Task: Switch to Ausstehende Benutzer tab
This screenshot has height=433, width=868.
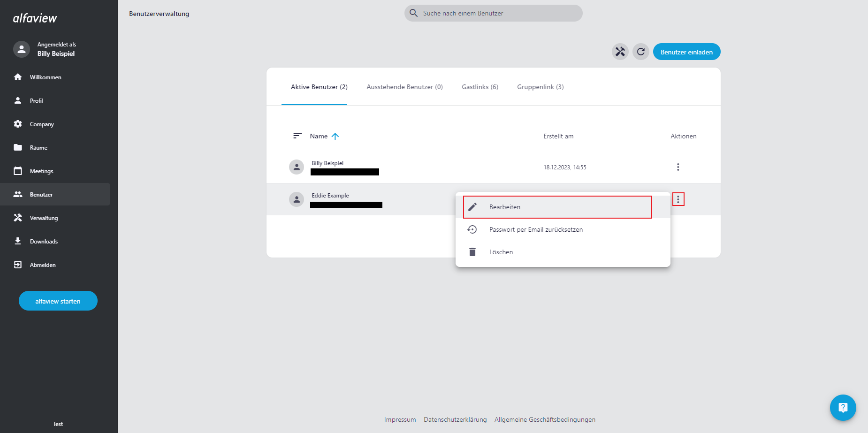Action: point(404,87)
